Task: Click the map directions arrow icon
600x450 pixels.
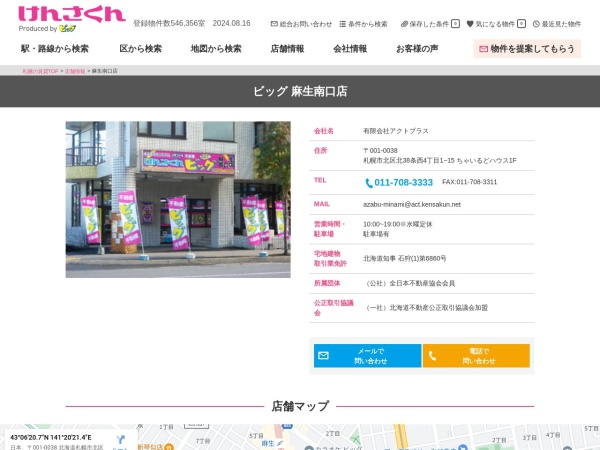Action: pos(121,439)
